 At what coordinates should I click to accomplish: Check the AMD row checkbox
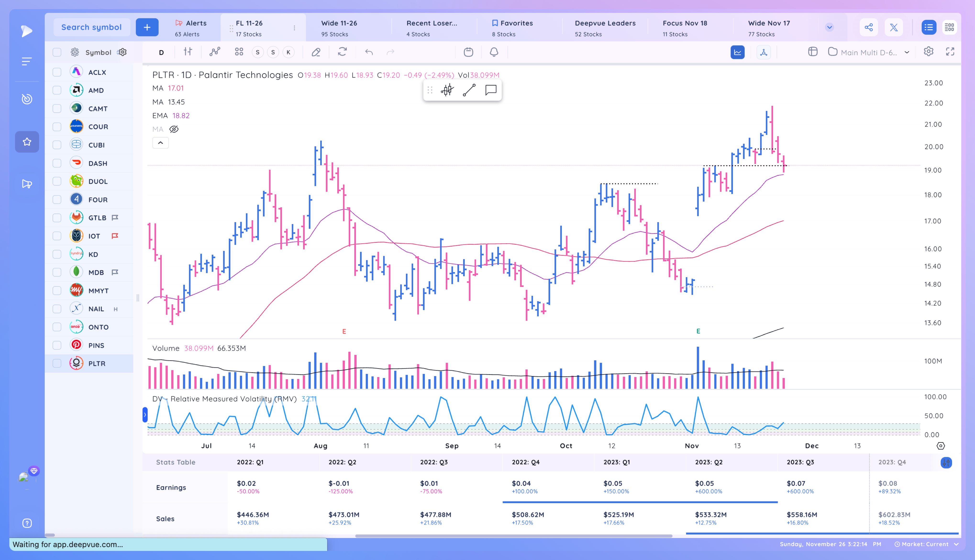[x=57, y=90]
